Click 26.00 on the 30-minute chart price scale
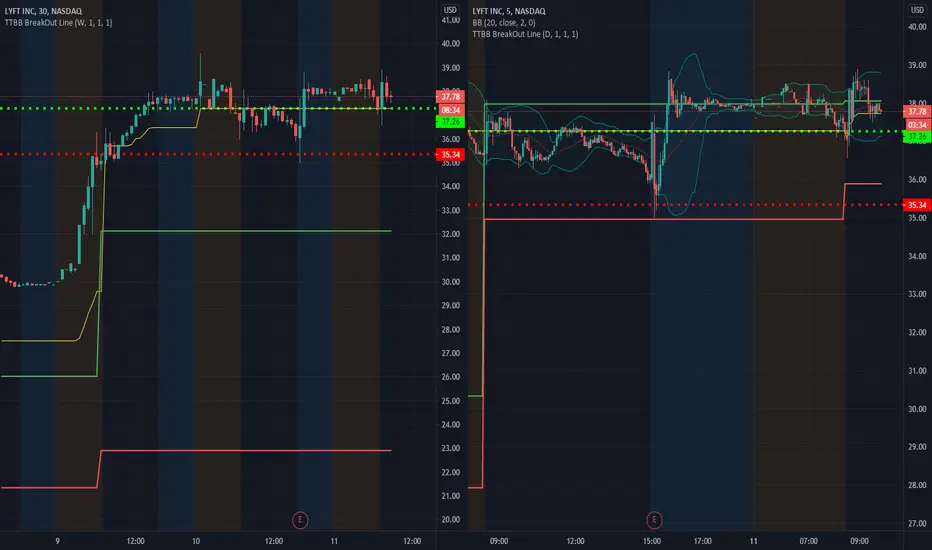 [451, 377]
